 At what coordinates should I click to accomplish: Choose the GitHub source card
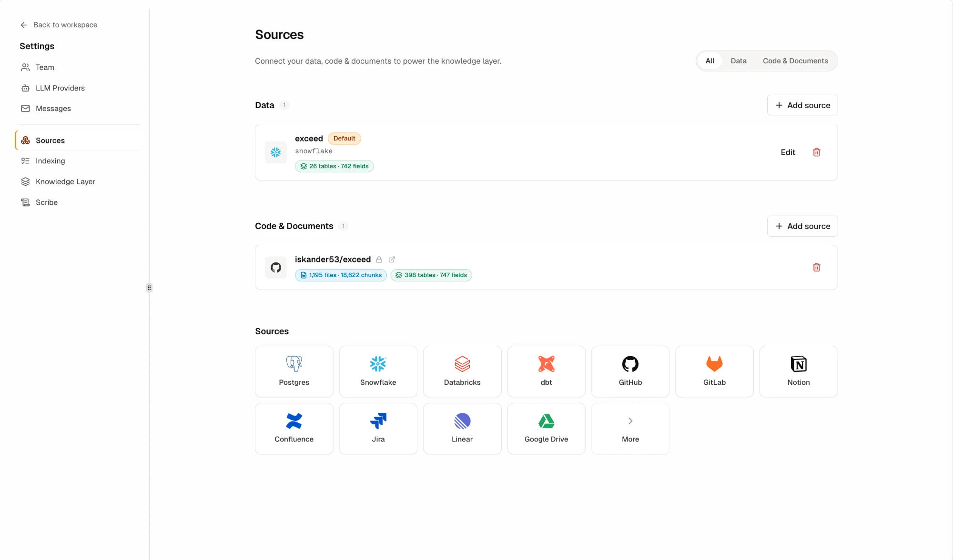pos(630,371)
